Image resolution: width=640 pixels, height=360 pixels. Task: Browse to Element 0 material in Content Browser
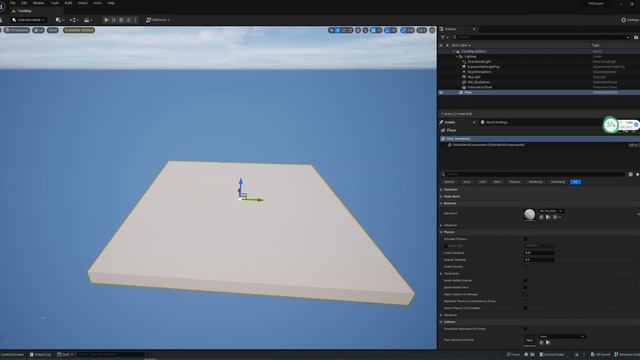pyautogui.click(x=548, y=217)
